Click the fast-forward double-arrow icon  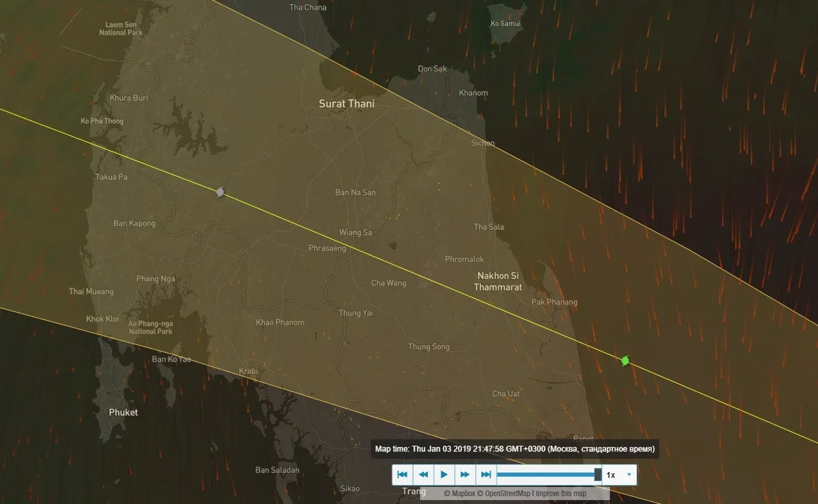click(x=465, y=475)
